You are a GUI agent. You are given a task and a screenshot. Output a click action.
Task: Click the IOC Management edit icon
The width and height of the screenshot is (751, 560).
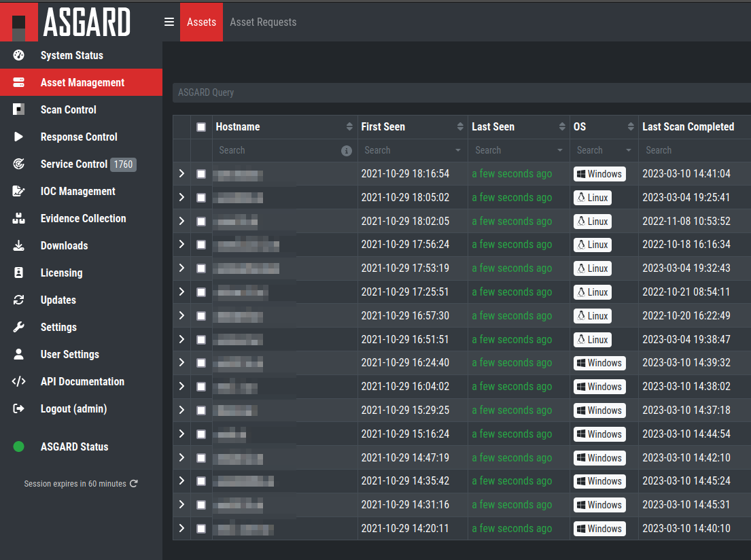(18, 191)
